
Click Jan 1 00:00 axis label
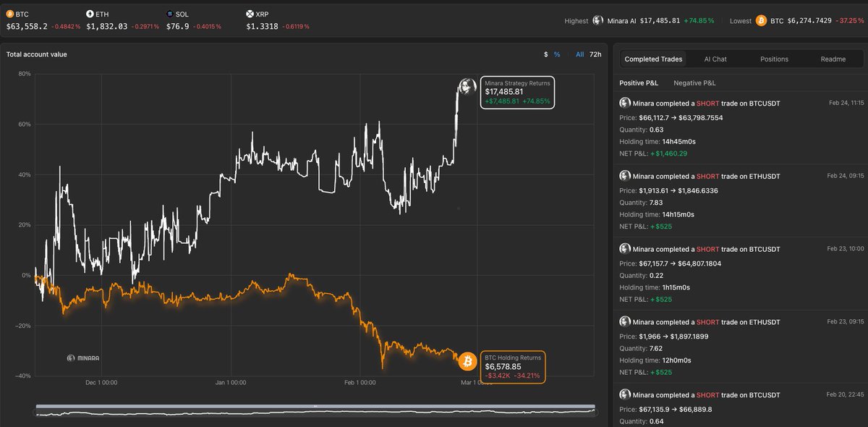[231, 383]
